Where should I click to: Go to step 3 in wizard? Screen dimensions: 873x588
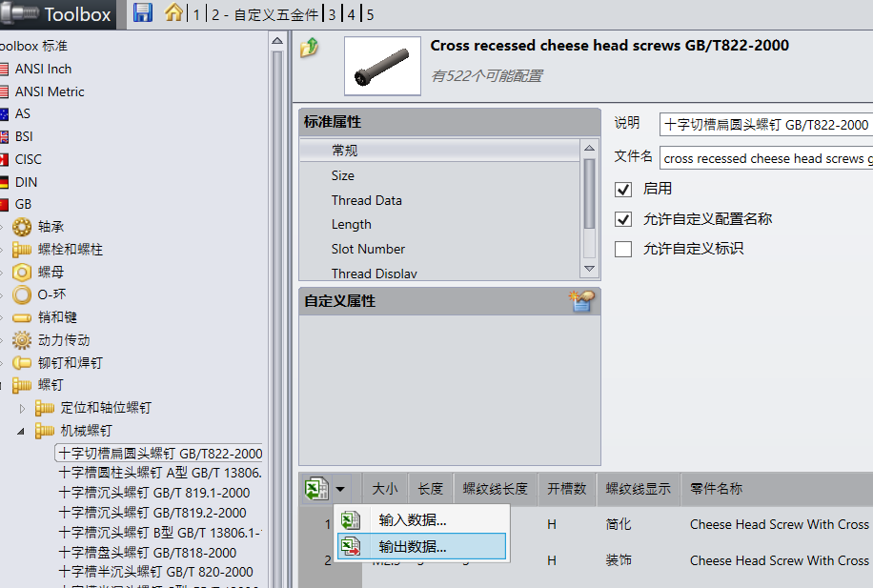click(332, 14)
